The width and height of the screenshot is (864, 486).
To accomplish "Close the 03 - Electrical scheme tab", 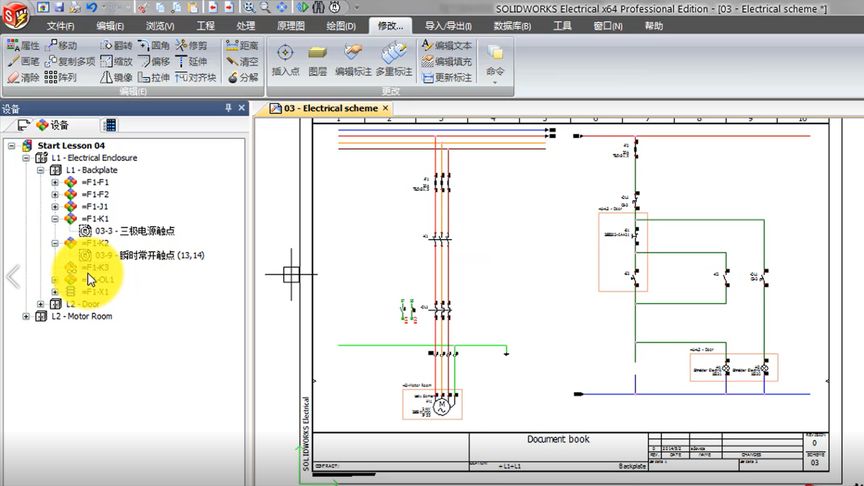I will coord(386,108).
